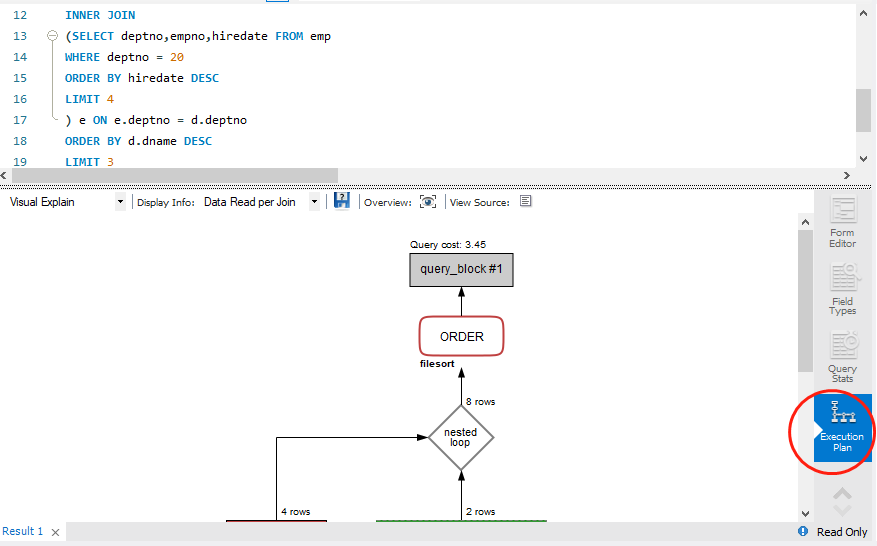
Task: Click the editor vertical scrollbar down arrow
Action: (863, 159)
